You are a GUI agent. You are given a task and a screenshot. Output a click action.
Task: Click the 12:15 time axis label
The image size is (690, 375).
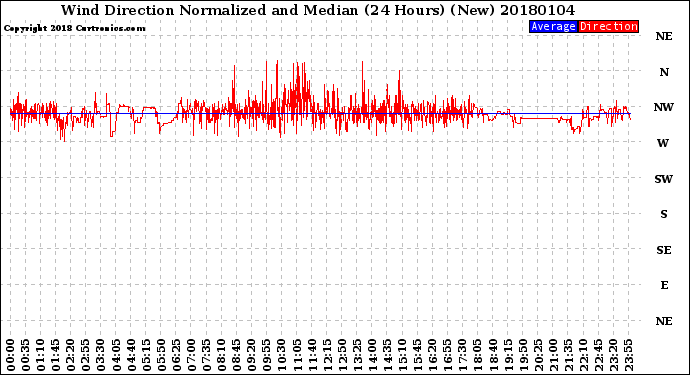pyautogui.click(x=327, y=355)
